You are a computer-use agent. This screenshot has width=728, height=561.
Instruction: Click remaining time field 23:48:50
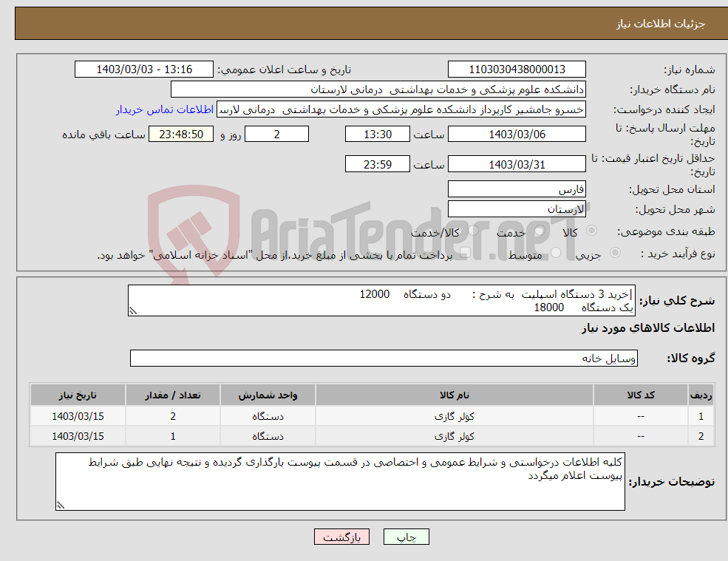point(181,135)
